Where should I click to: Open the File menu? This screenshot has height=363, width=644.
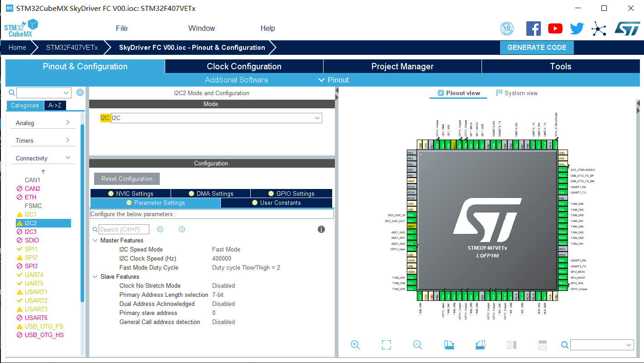[122, 28]
